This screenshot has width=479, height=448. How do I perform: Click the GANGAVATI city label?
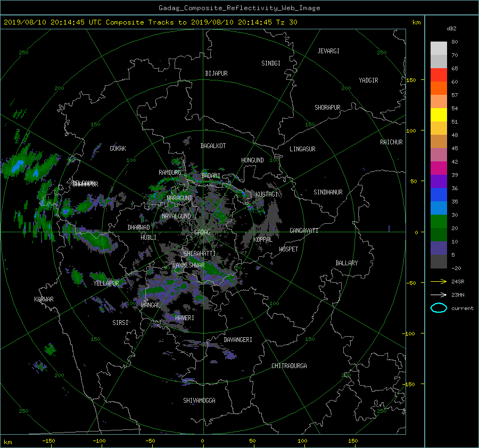pyautogui.click(x=304, y=230)
